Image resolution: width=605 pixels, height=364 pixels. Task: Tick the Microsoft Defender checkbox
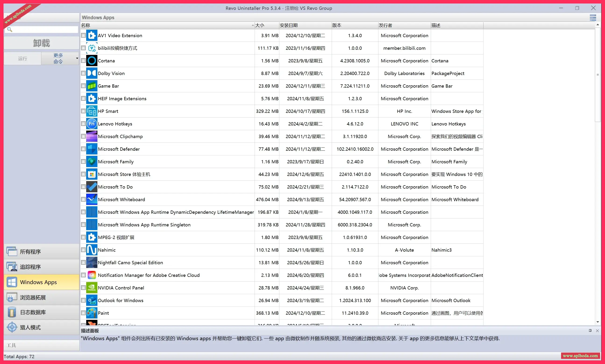(x=83, y=149)
